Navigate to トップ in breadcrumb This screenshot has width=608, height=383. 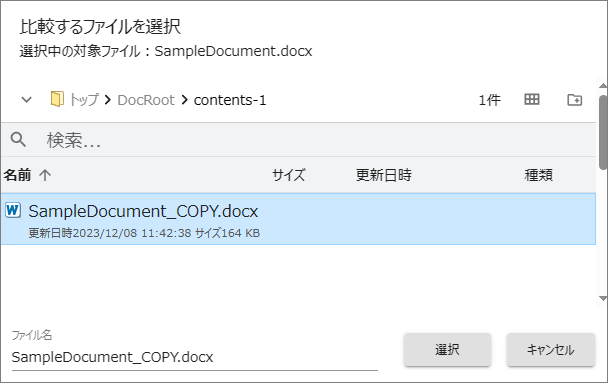[84, 100]
